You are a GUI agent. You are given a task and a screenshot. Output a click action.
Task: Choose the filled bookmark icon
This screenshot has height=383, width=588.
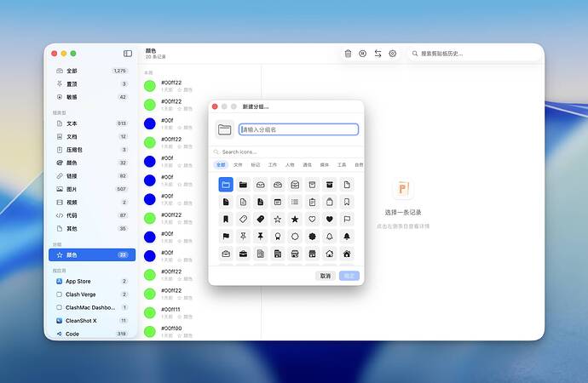coord(226,219)
